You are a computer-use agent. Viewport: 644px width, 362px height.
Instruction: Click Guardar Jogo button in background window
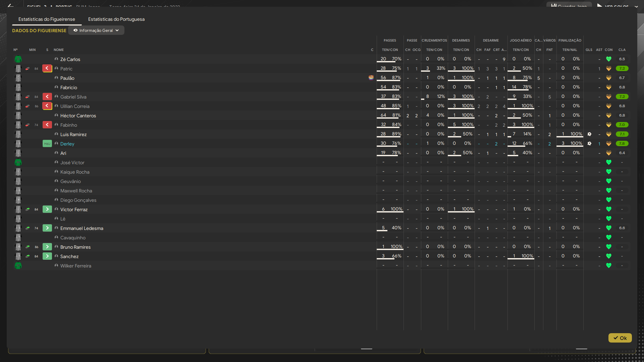click(x=569, y=5)
